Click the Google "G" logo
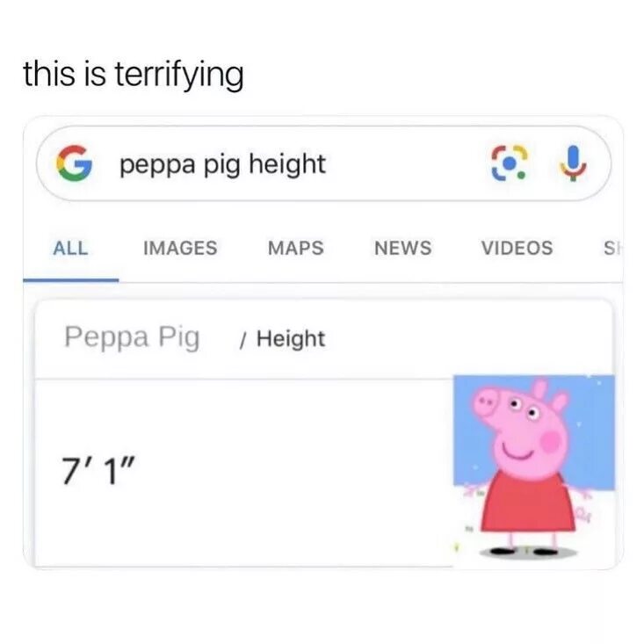The height and width of the screenshot is (644, 644). tap(75, 163)
